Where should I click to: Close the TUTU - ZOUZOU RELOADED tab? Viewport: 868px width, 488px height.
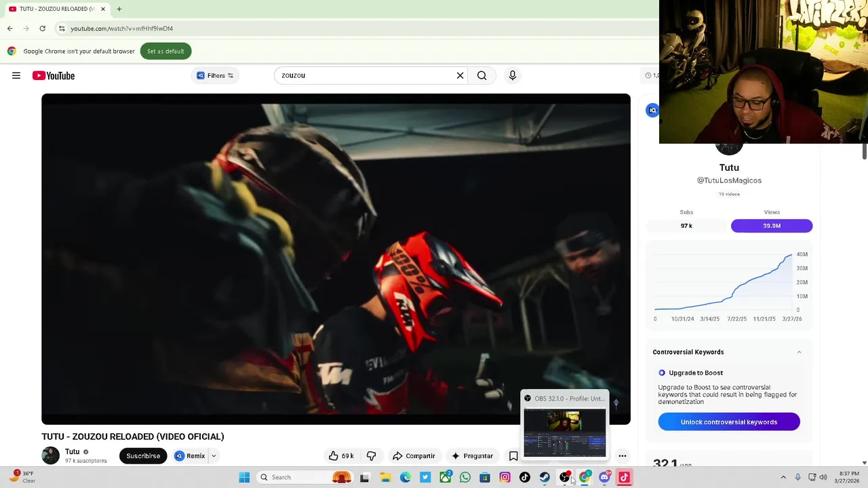click(x=103, y=9)
